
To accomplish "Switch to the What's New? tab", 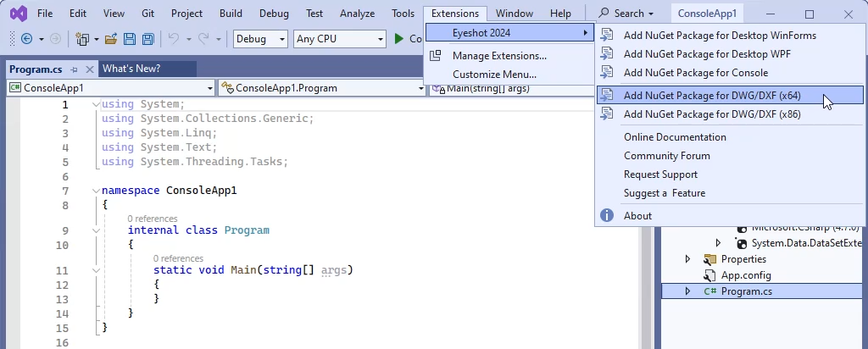I will pyautogui.click(x=131, y=69).
